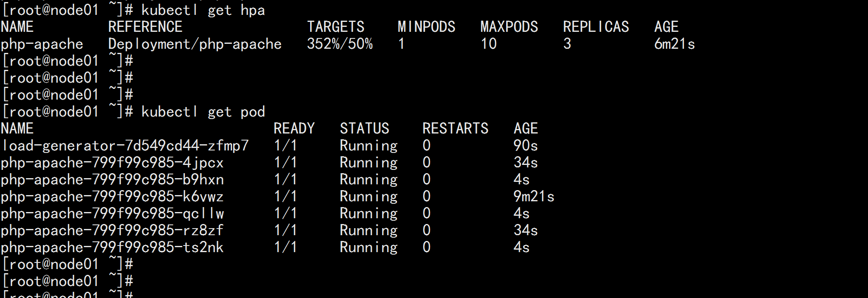868x298 pixels.
Task: Click pod 'php-apache-799f99c985-ts2nk'
Action: (112, 247)
